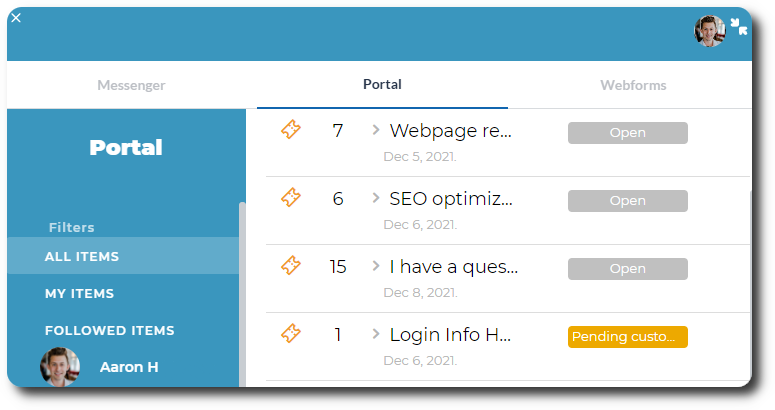The width and height of the screenshot is (775, 410).
Task: Click ticket icon for Webpage item 7
Action: point(291,130)
